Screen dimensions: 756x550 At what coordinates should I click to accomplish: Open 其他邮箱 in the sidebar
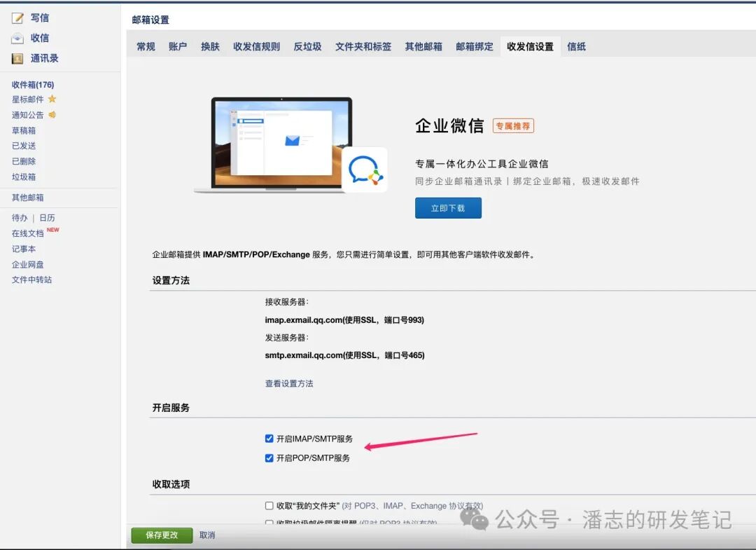[x=27, y=198]
